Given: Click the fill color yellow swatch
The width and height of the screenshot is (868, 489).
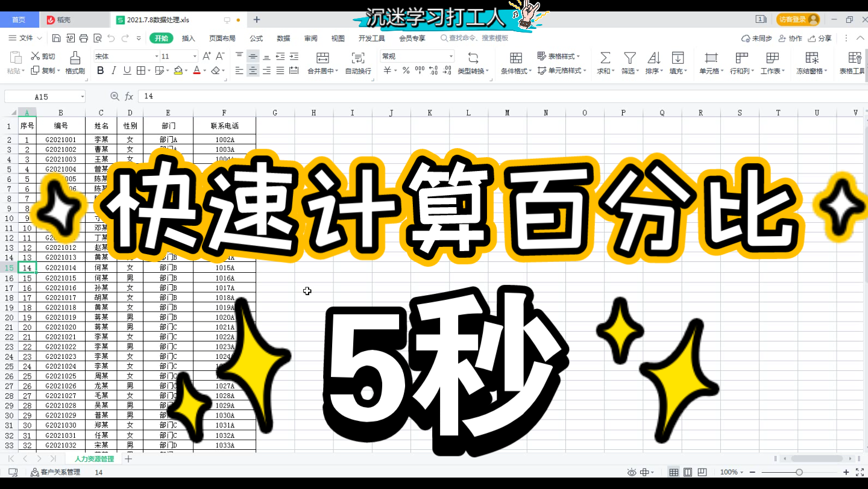Looking at the screenshot, I should [x=178, y=70].
